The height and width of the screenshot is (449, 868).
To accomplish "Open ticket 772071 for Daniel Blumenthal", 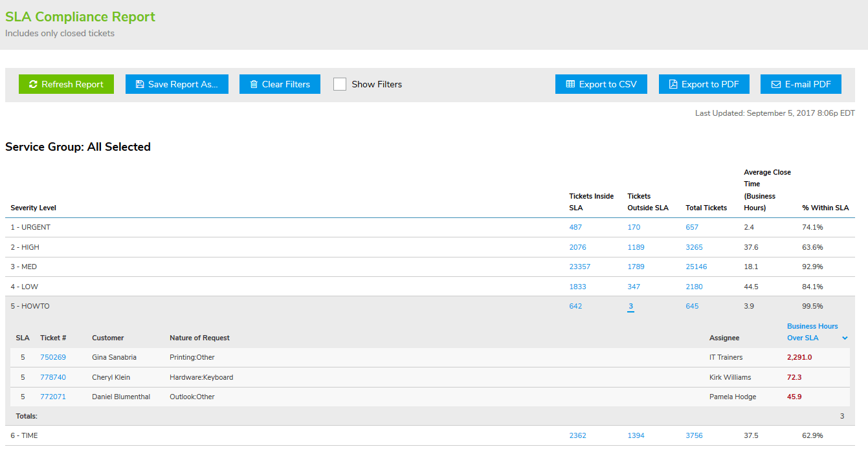I will (53, 397).
